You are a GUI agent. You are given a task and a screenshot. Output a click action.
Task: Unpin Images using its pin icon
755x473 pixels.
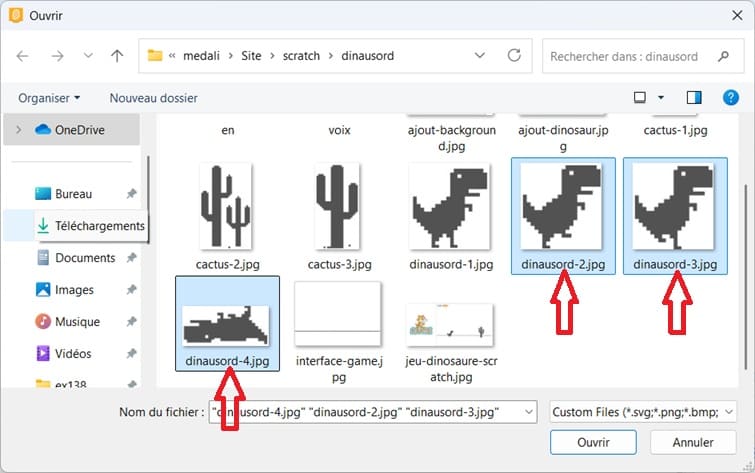pyautogui.click(x=131, y=289)
